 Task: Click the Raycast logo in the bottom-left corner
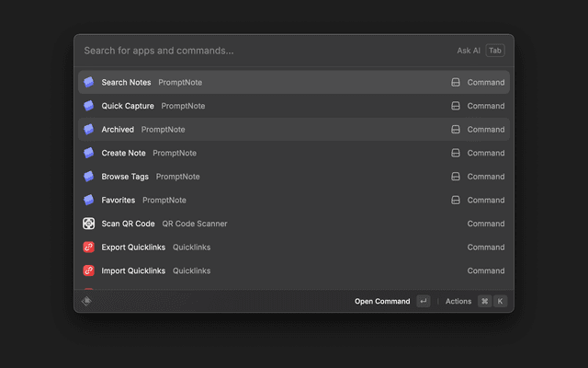(x=87, y=301)
